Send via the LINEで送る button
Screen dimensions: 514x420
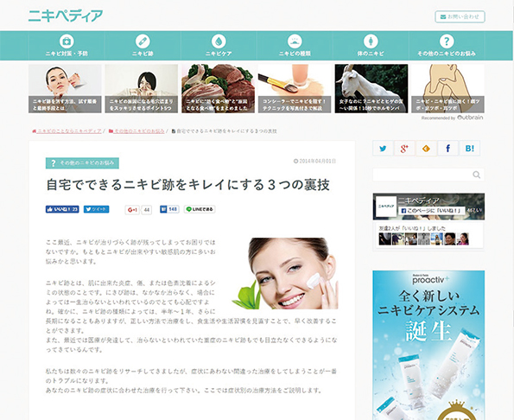pos(200,209)
